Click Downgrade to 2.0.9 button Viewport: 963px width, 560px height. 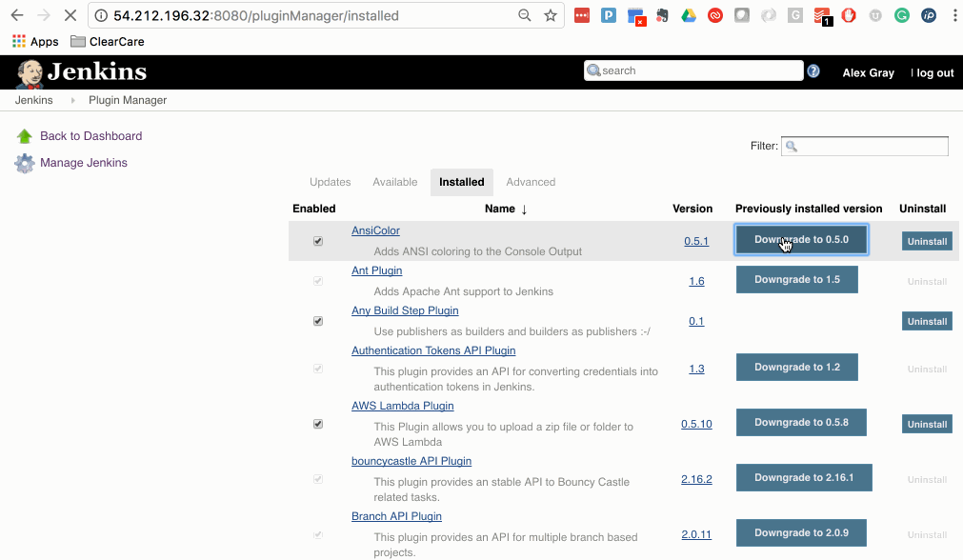coord(801,533)
